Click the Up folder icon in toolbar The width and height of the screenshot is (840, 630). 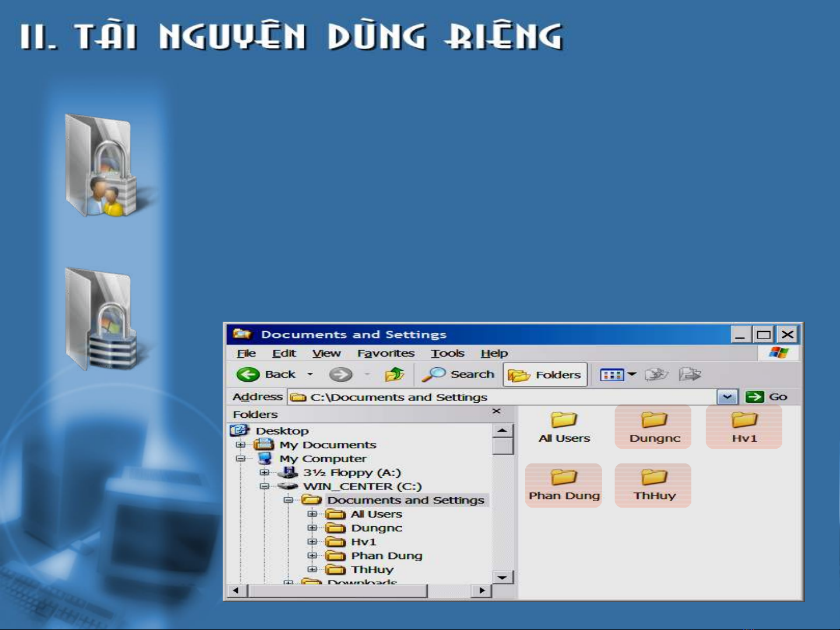[x=395, y=375]
